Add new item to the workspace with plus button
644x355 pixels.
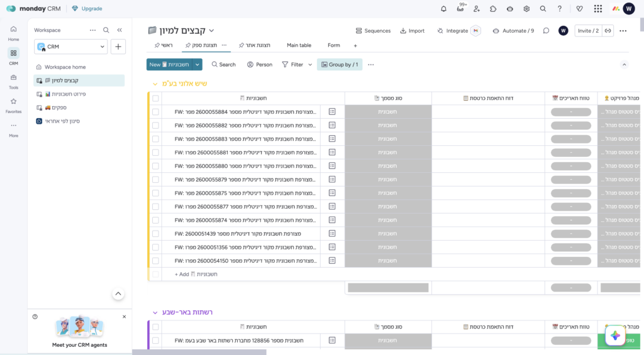click(x=118, y=46)
